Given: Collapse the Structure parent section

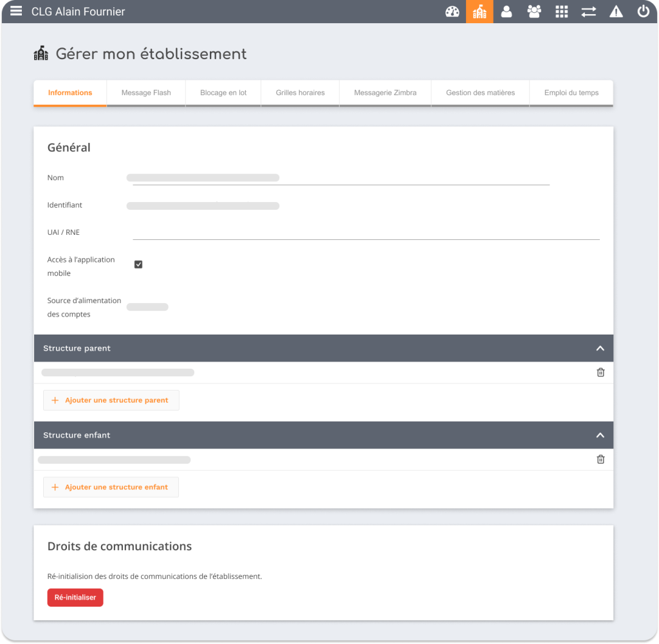Looking at the screenshot, I should 600,348.
